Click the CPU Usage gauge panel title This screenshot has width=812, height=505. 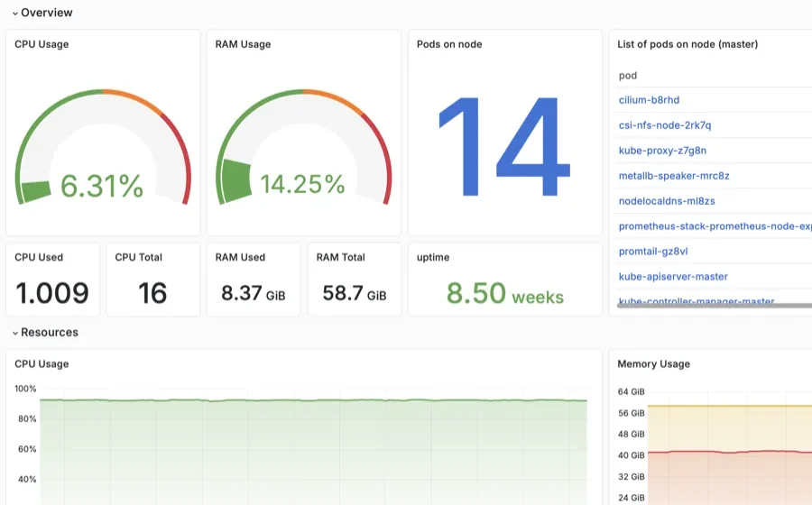pos(42,44)
